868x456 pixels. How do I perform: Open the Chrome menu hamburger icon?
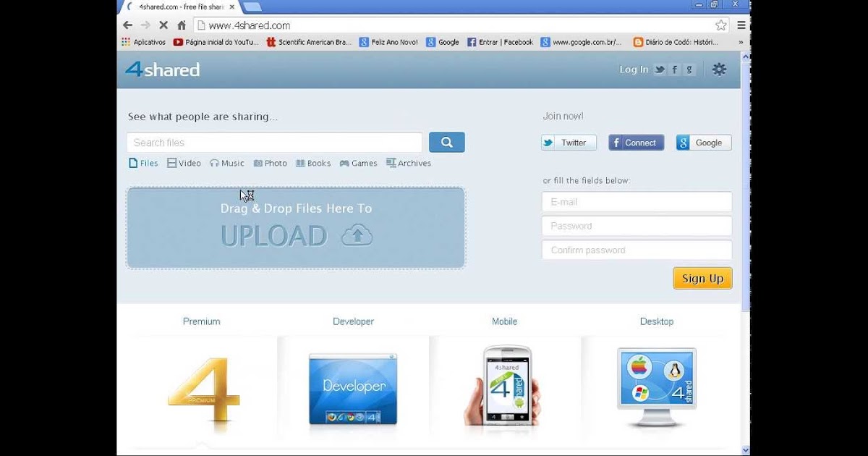click(741, 25)
